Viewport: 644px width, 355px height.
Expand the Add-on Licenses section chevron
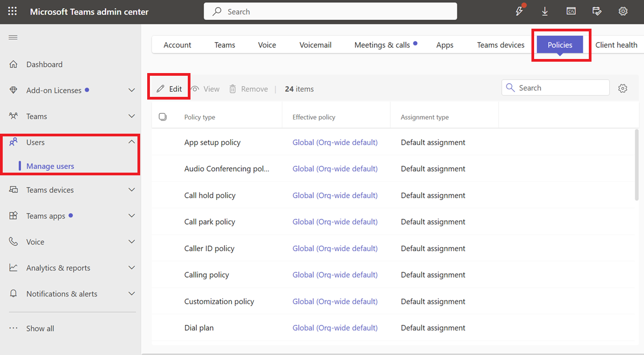click(132, 90)
